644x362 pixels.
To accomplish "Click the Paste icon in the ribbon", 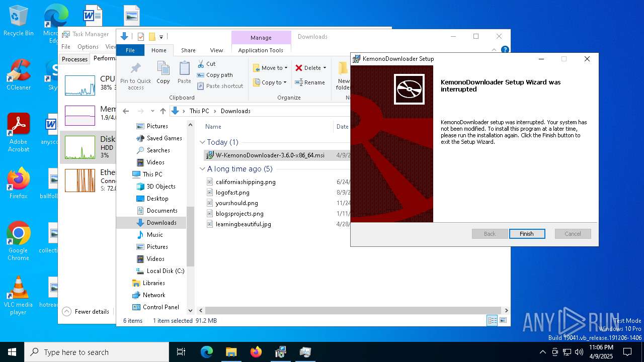I will click(x=184, y=72).
